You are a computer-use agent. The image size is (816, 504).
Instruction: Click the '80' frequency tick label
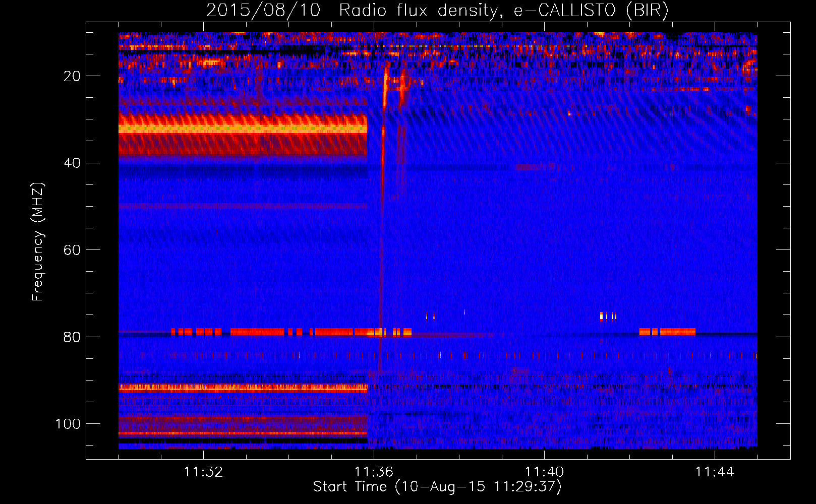73,337
